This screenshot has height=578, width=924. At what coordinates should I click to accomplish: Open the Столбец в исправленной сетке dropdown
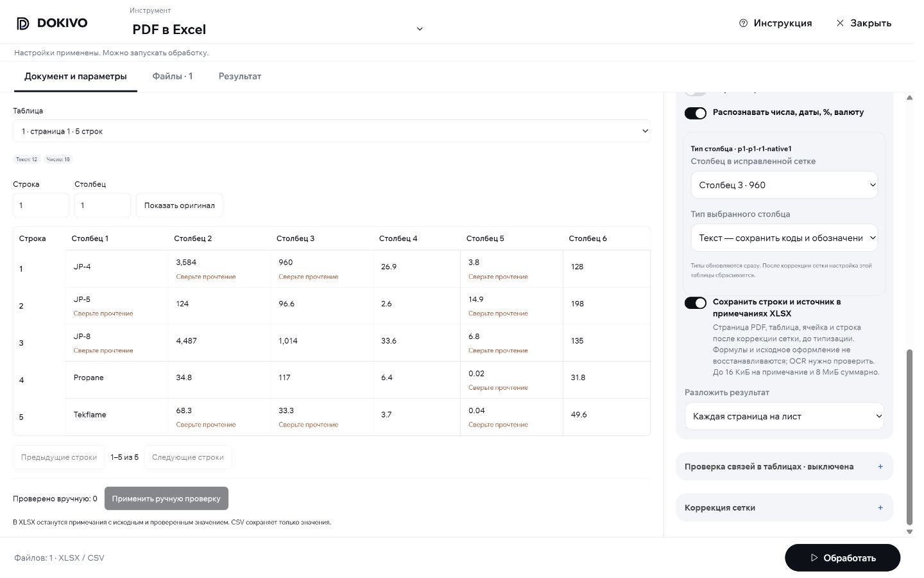coord(784,185)
